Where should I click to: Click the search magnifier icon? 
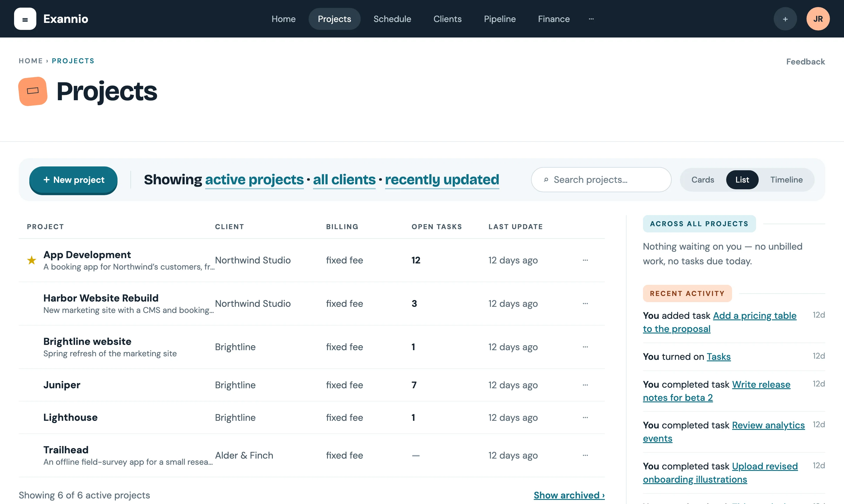pos(546,180)
